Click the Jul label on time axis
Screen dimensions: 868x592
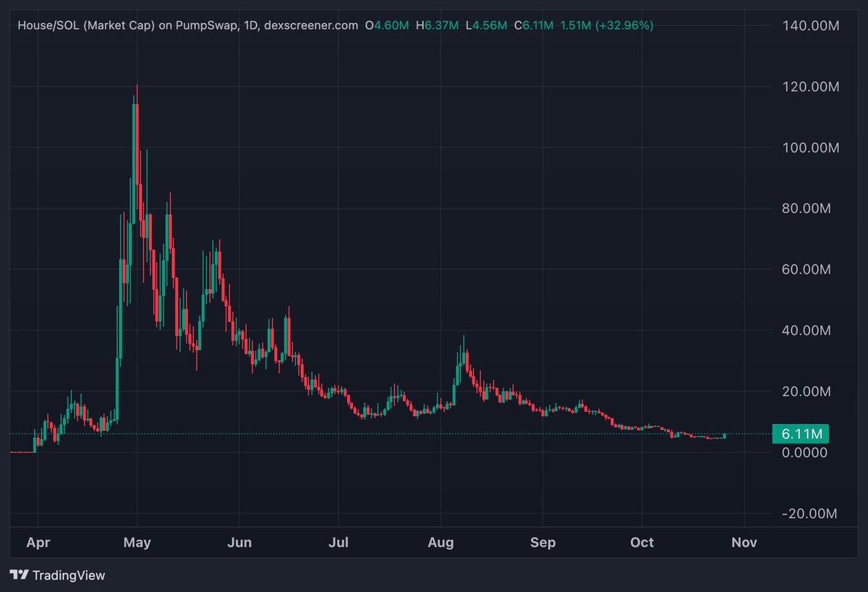(x=339, y=542)
